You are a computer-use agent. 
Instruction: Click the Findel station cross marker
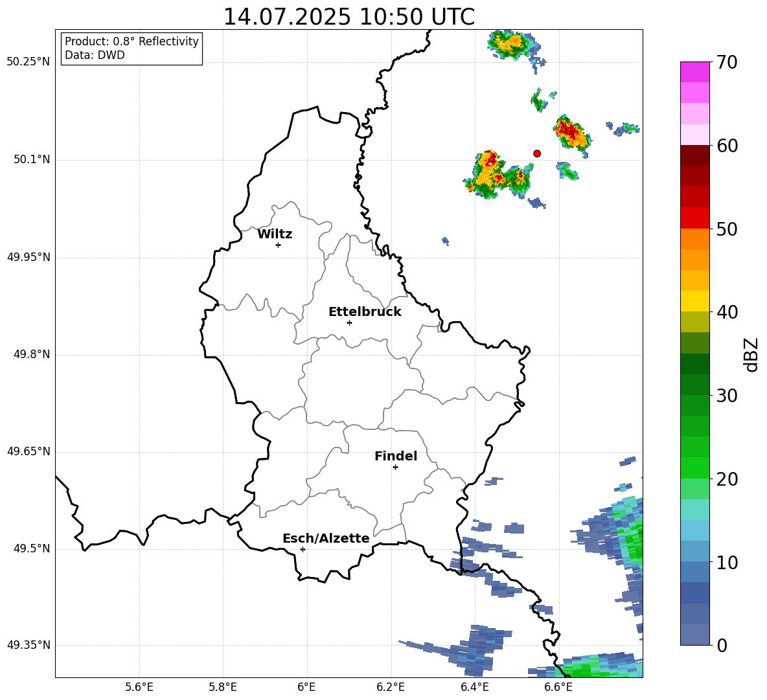(x=395, y=468)
